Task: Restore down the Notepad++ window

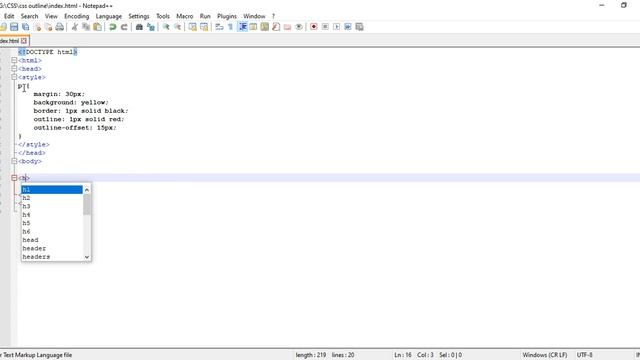Action: click(x=624, y=5)
